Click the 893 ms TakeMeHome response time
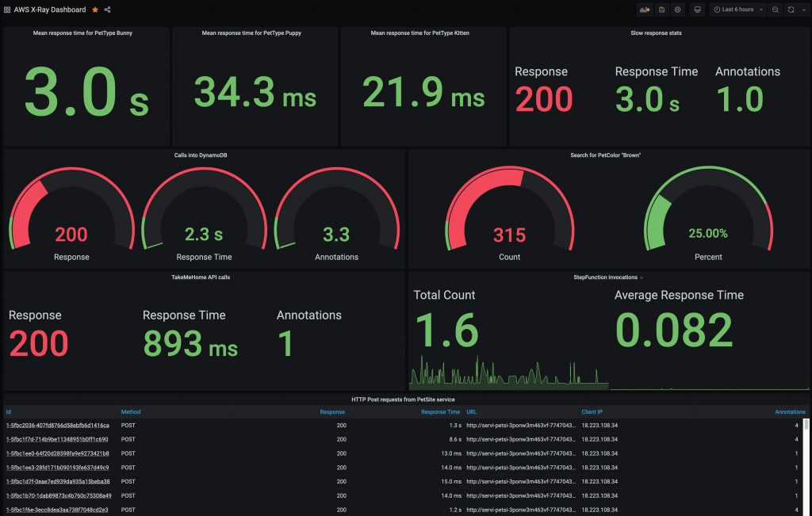 190,344
